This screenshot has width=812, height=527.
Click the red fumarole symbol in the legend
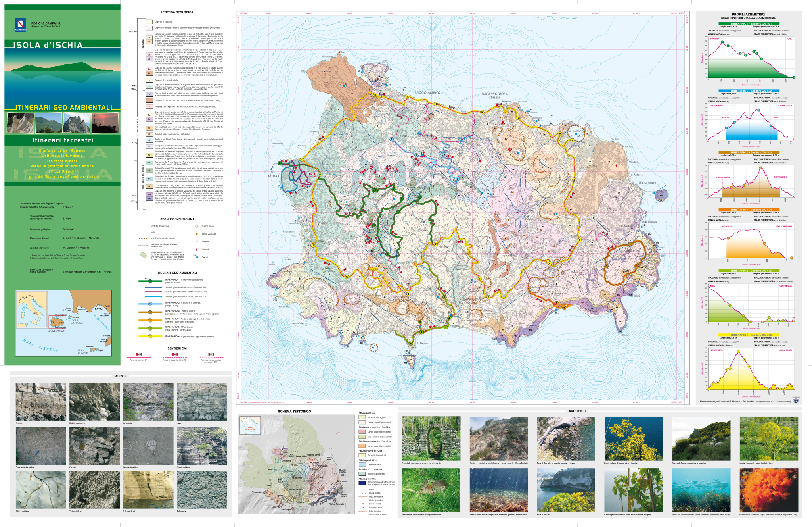[x=196, y=249]
